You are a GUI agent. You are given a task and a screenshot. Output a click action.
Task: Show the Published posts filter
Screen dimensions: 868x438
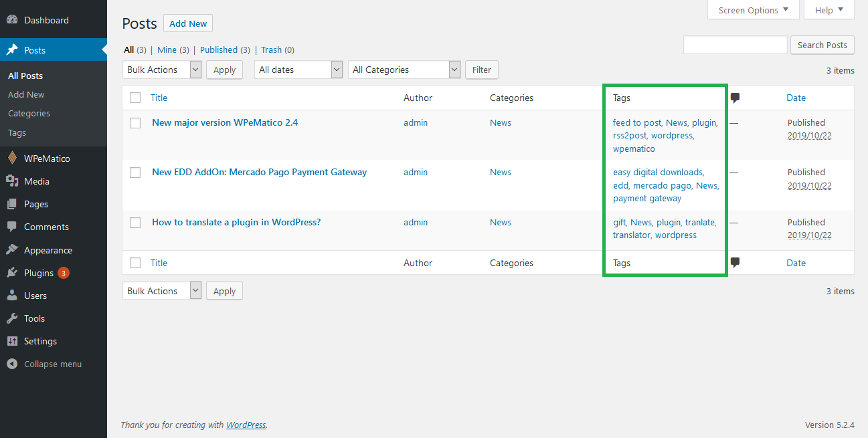click(x=219, y=50)
